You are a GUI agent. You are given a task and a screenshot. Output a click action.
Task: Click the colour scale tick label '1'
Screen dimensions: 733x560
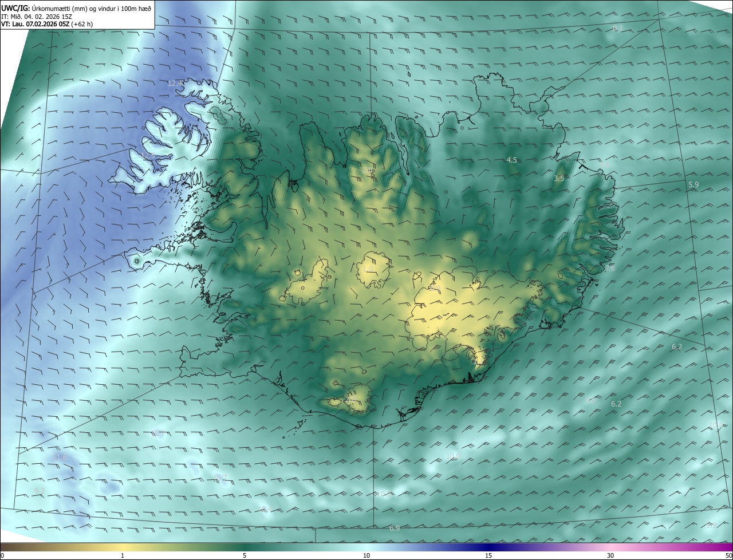point(123,555)
